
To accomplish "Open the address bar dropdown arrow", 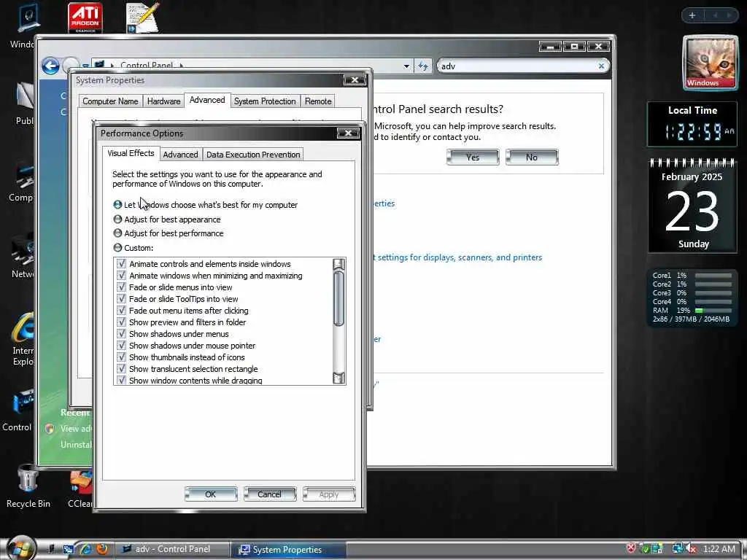I will click(406, 66).
